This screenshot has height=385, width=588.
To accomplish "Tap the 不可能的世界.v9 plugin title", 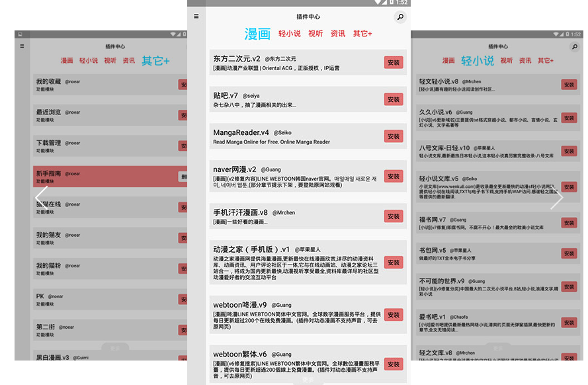I will 442,280.
